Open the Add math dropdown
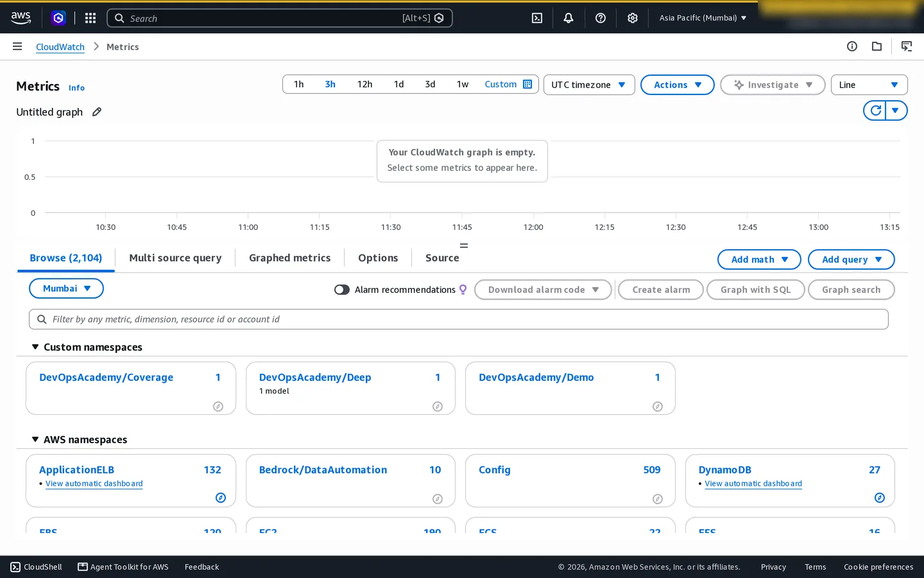Viewport: 924px width, 578px height. [759, 259]
